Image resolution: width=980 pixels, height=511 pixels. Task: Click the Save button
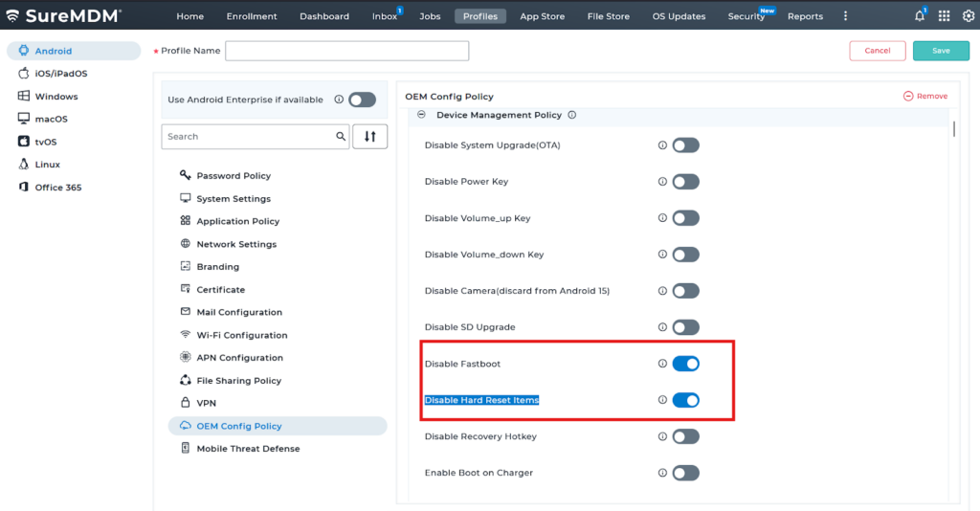[940, 51]
